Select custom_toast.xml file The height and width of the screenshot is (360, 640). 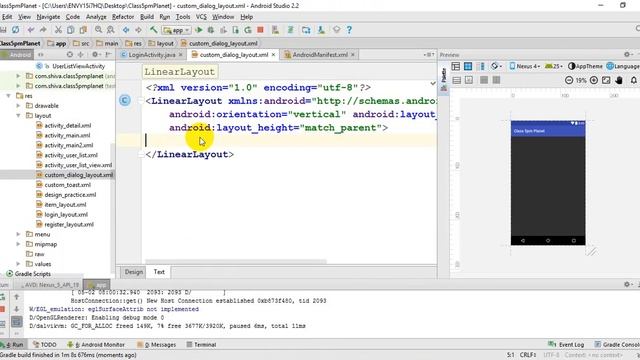pos(68,185)
